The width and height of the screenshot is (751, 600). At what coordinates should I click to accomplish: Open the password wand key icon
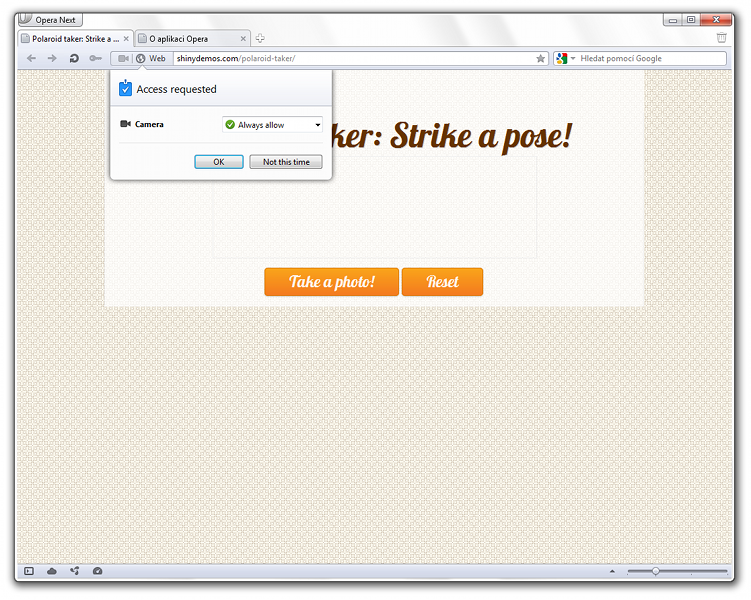(x=95, y=58)
